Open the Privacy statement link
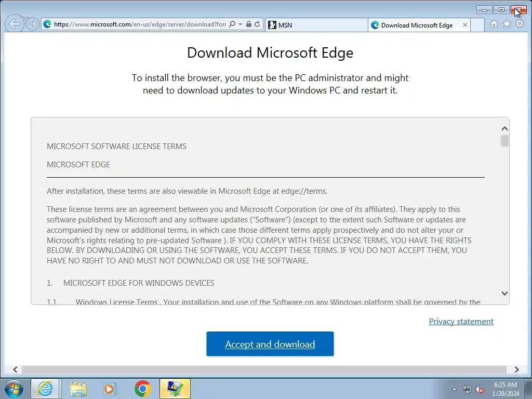Image resolution: width=532 pixels, height=399 pixels. pos(461,321)
